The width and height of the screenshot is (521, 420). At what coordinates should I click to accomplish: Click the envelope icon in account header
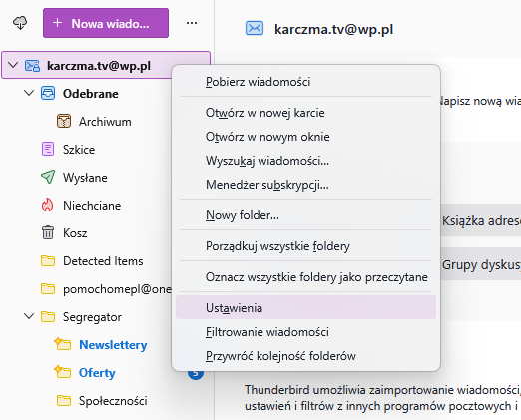[255, 28]
